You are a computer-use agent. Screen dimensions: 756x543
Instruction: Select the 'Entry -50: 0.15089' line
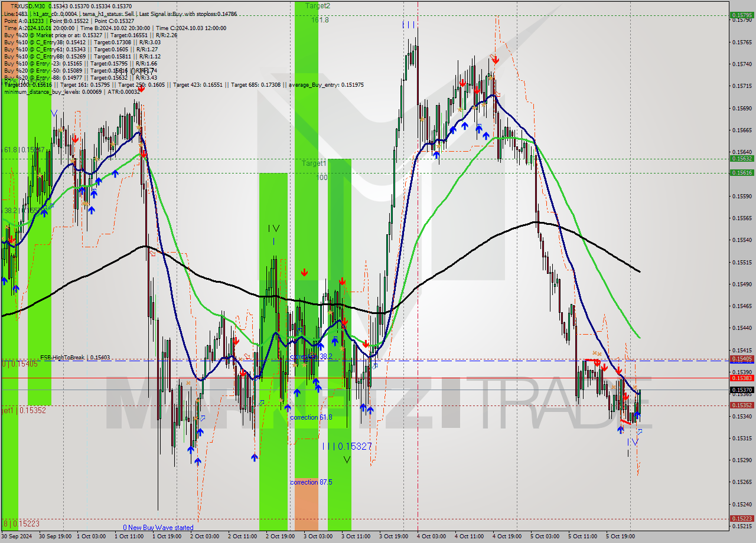(x=80, y=71)
